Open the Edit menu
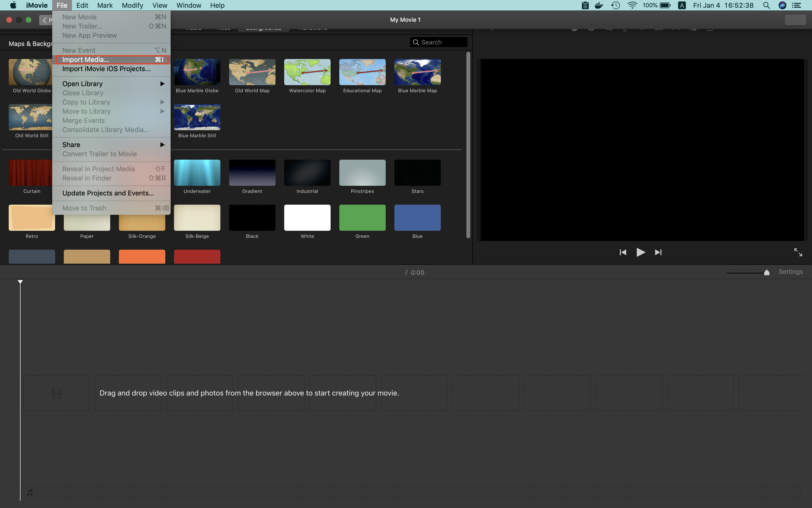812x508 pixels. pos(82,5)
